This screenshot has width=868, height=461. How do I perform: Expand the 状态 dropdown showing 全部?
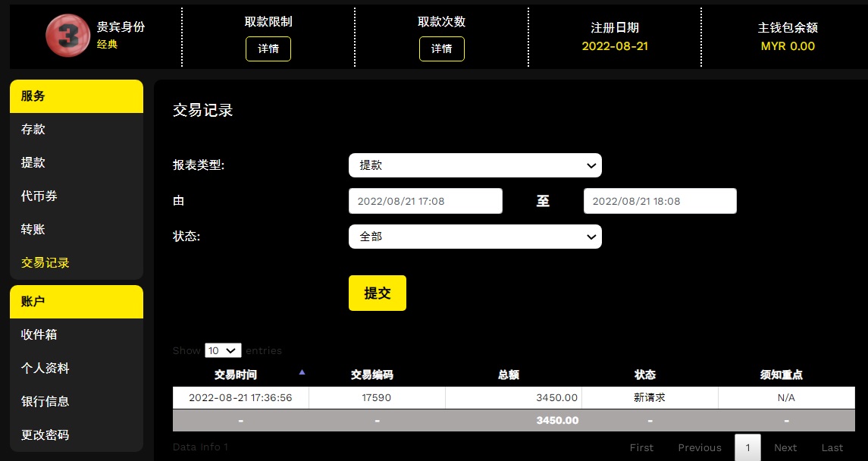475,237
